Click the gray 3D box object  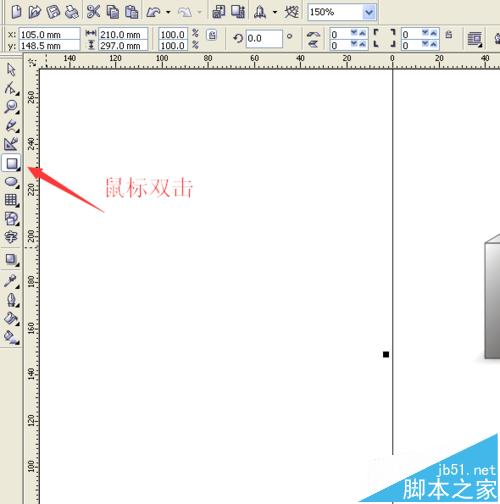(x=492, y=297)
